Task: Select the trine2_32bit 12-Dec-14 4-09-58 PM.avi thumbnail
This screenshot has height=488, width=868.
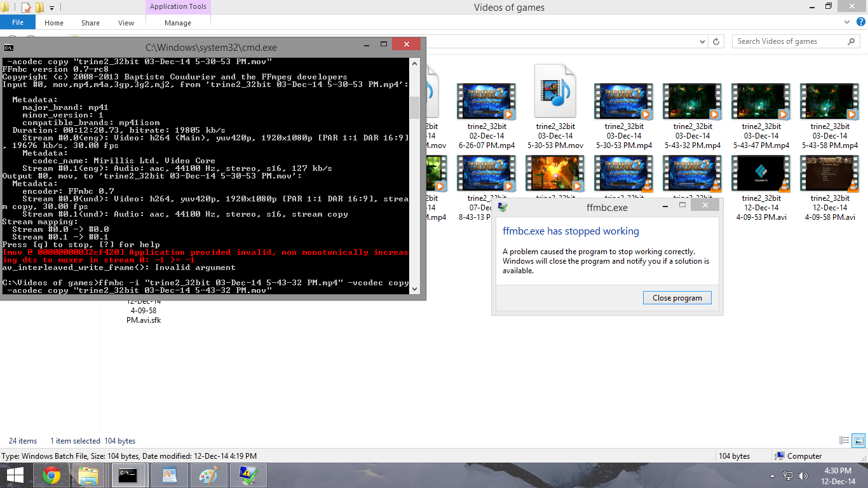Action: click(830, 173)
